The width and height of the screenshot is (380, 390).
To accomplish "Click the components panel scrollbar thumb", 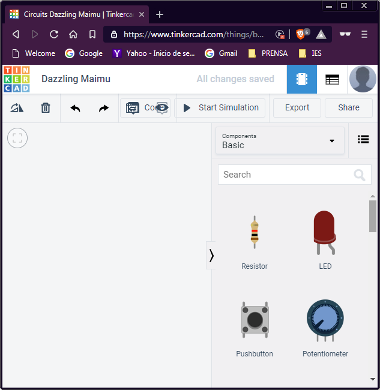I will pos(372,216).
